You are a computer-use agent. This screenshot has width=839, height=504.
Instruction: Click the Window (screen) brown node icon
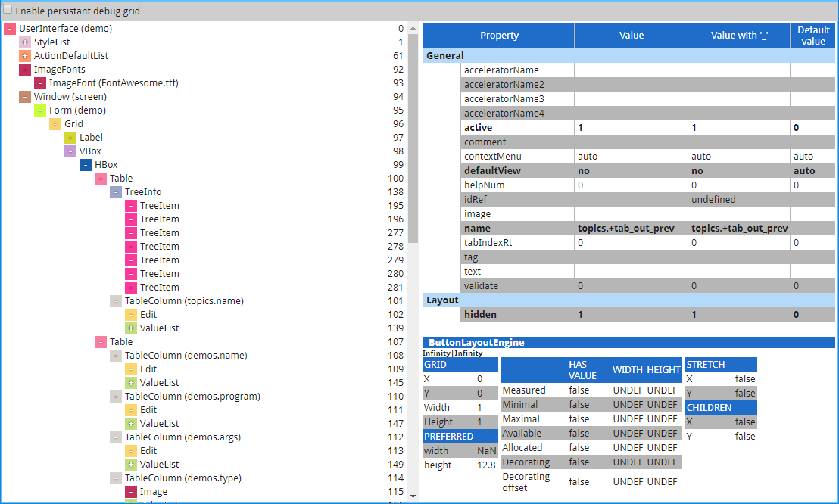(24, 96)
